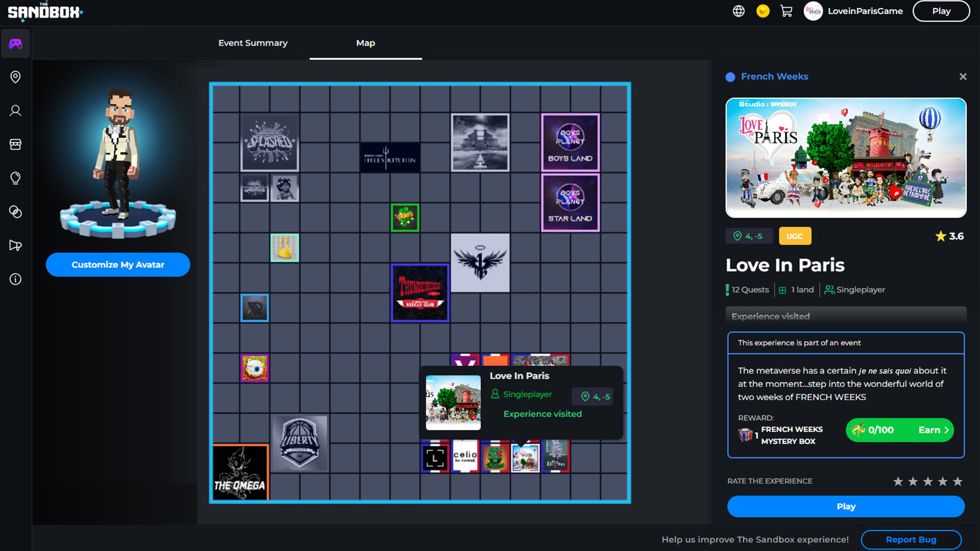Click French Weeks Mystery Box reward

click(x=781, y=435)
